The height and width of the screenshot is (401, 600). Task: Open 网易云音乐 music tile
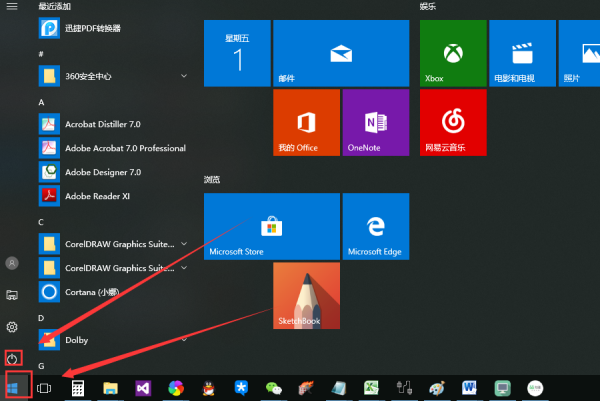click(453, 122)
